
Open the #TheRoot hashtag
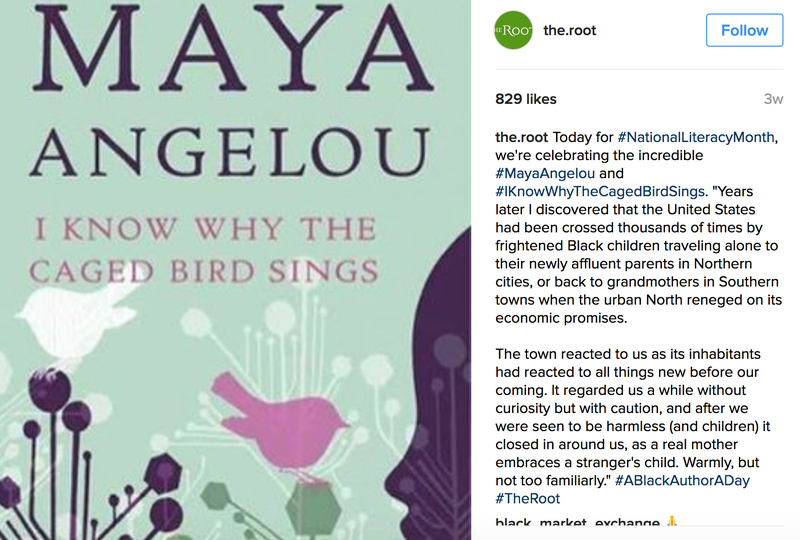pyautogui.click(x=528, y=499)
